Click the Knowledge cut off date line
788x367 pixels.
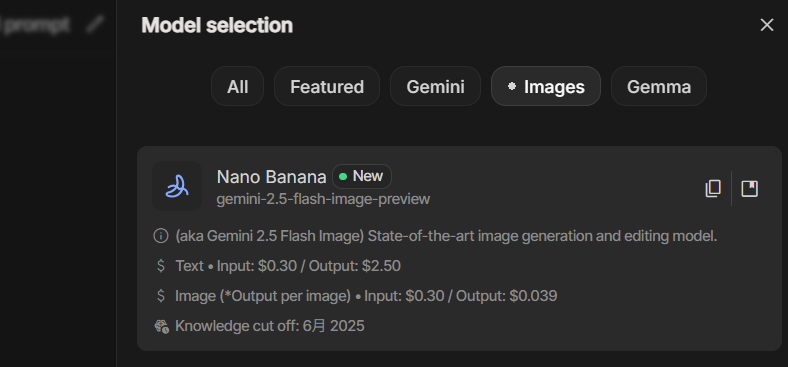point(269,326)
